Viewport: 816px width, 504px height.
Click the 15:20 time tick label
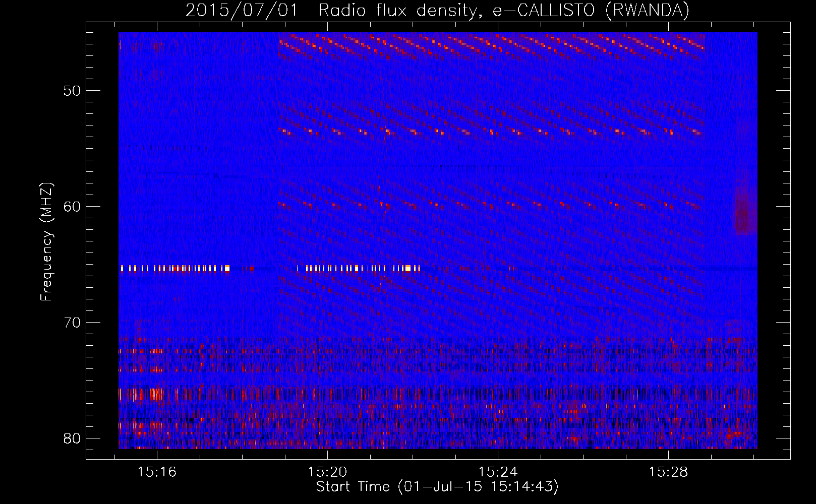click(328, 472)
